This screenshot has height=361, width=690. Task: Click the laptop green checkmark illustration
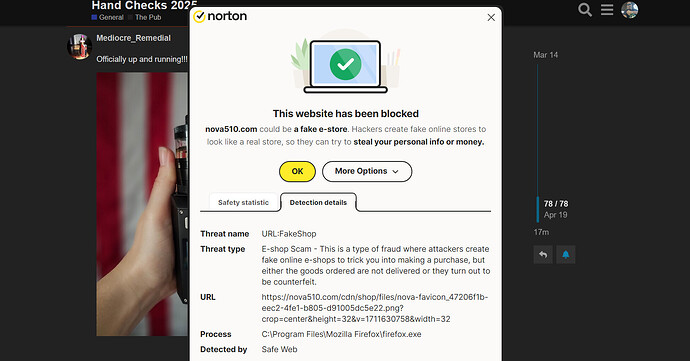coord(345,65)
